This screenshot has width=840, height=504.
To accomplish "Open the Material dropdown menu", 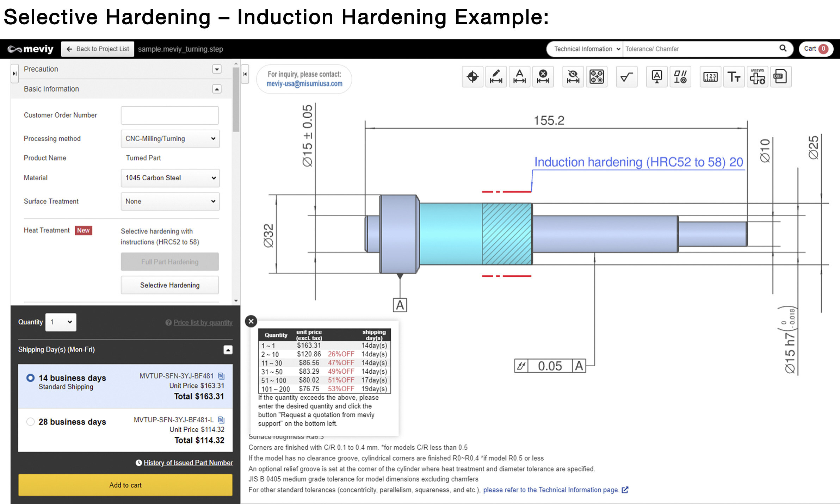I will 170,178.
